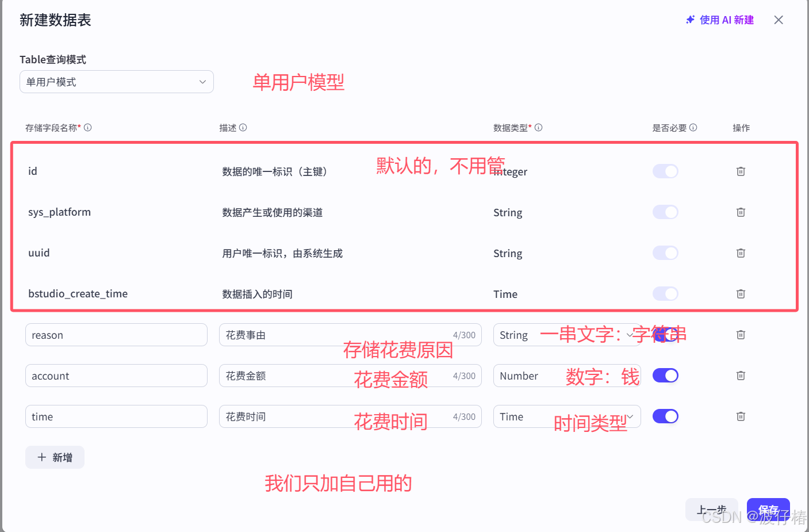The image size is (809, 532).
Task: Click the 上一步 button
Action: (712, 509)
